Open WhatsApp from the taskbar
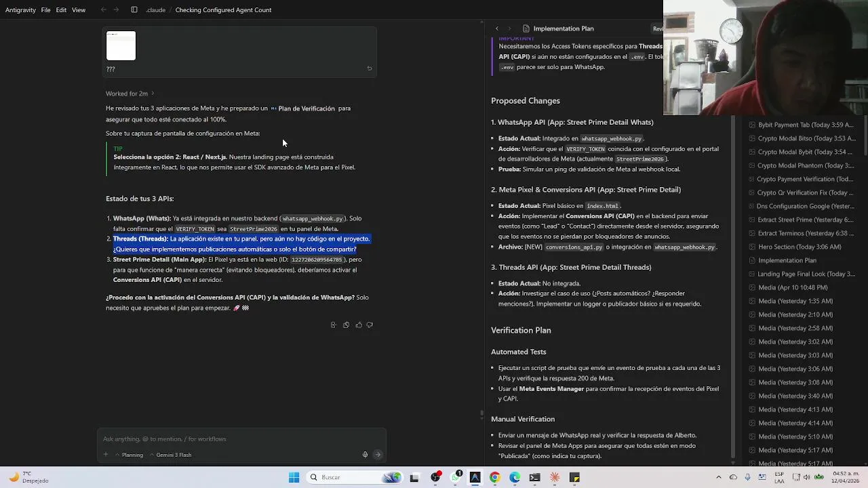 coord(456,477)
